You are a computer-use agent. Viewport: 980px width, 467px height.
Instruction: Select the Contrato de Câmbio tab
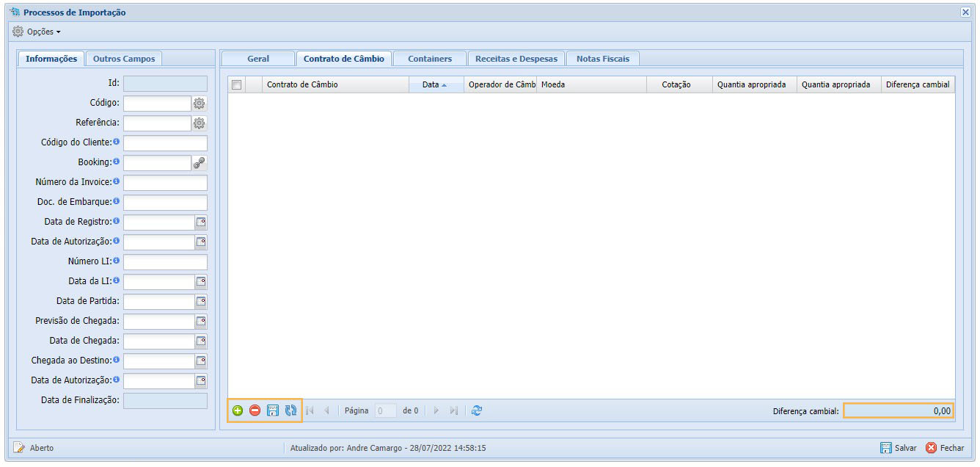tap(343, 59)
